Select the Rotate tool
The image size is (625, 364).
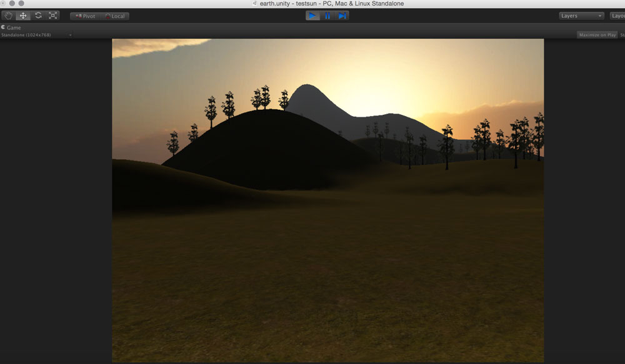pos(38,16)
